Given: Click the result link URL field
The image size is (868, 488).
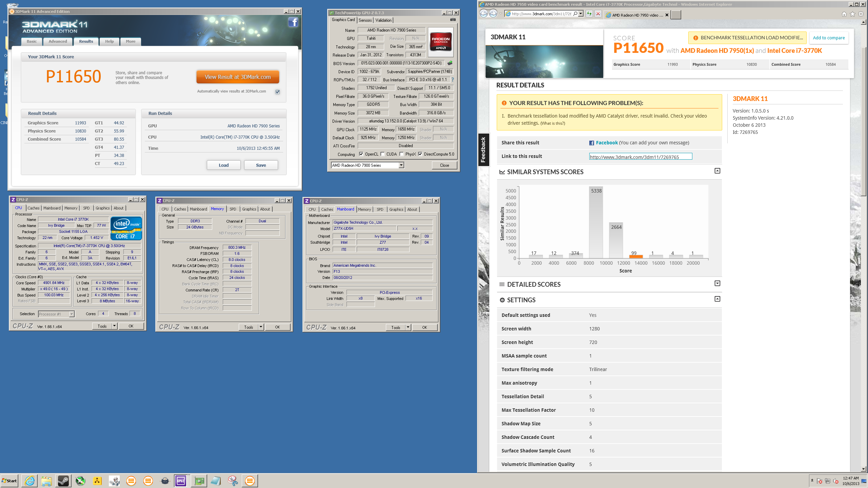Looking at the screenshot, I should coord(640,157).
